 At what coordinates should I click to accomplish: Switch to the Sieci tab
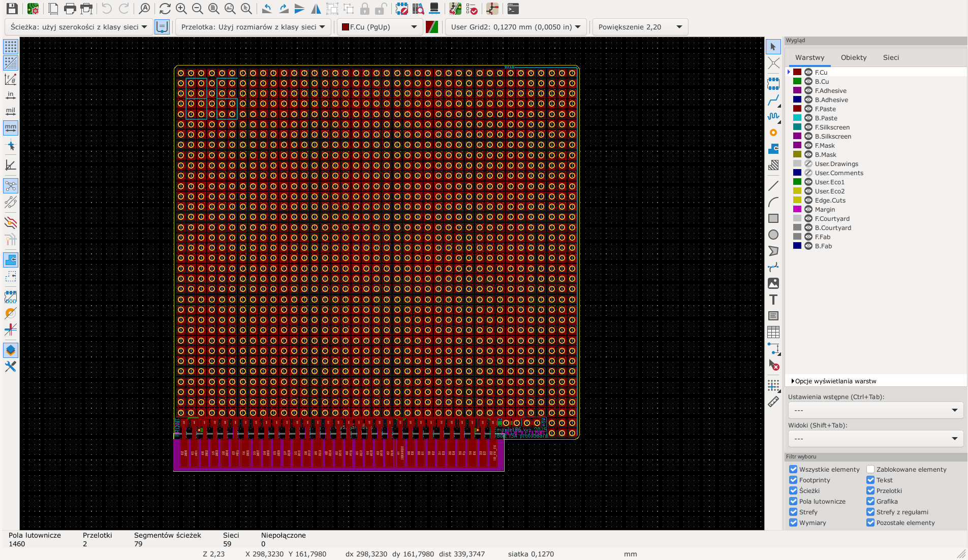(x=891, y=57)
